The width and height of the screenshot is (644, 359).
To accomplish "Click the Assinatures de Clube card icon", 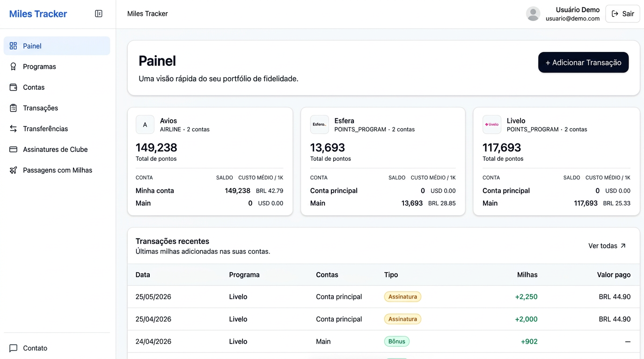I will click(x=13, y=150).
